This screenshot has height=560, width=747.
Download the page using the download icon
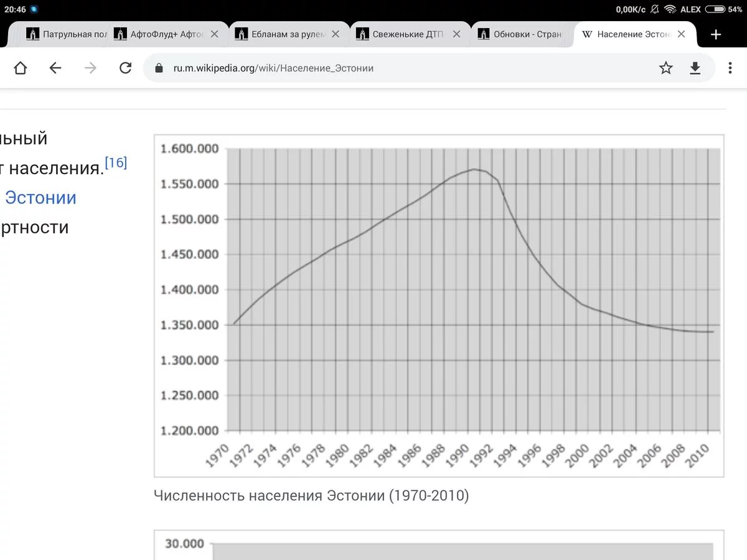tap(695, 68)
